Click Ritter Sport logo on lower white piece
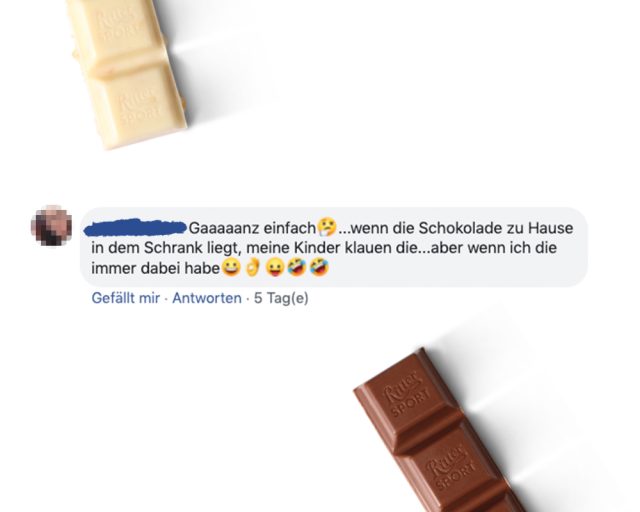The height and width of the screenshot is (512, 640). point(138,106)
